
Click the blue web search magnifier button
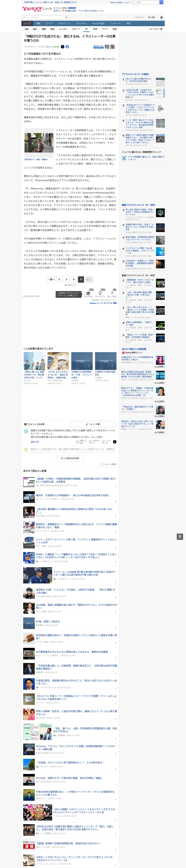coord(161,2)
